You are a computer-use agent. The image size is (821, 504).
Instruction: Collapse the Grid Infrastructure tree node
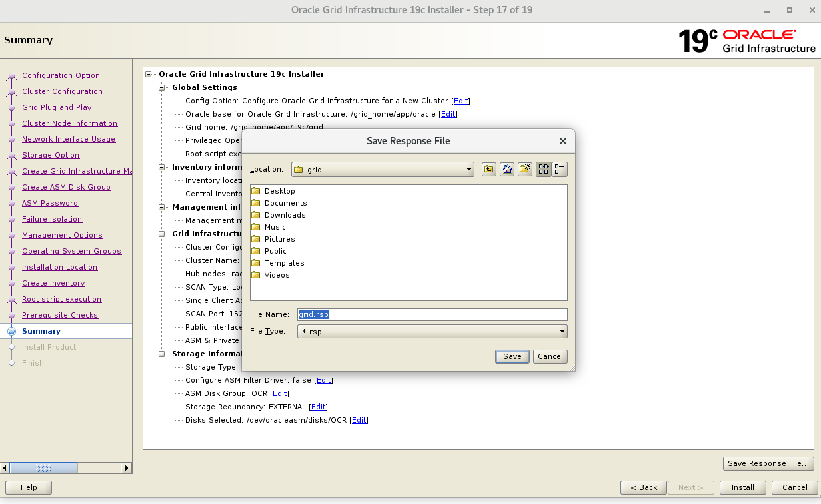click(162, 234)
